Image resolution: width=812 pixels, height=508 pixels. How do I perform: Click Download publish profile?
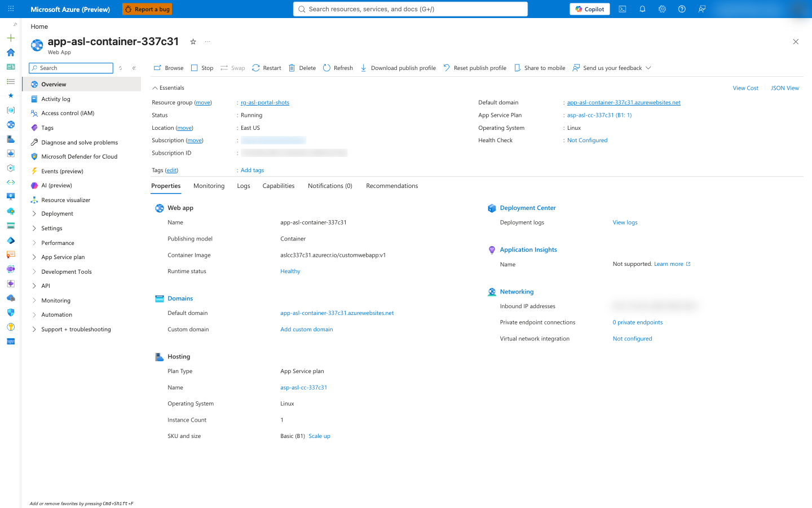pos(398,68)
